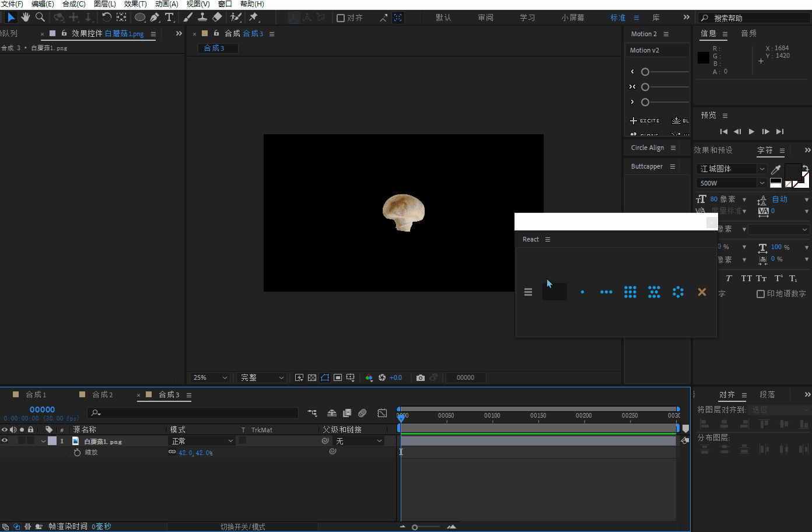This screenshot has height=532, width=812.
Task: Toggle the Fast Previews icon
Action: click(299, 377)
